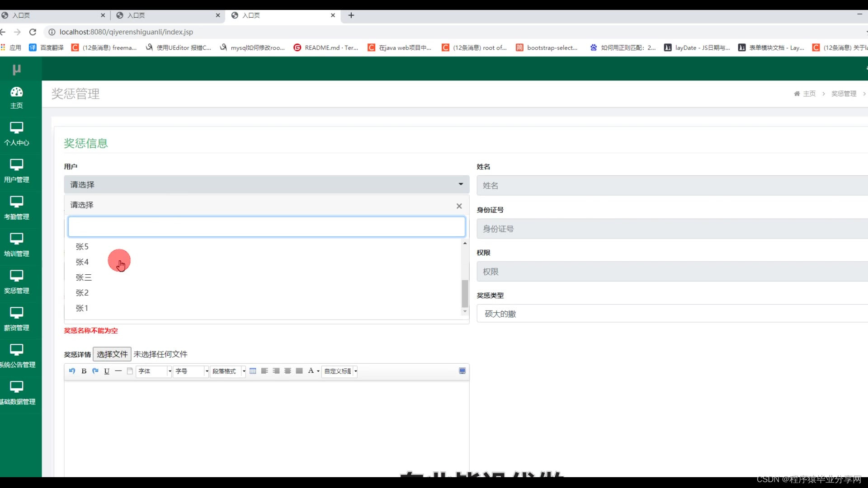Screen dimensions: 868x488
Task: Toggle underline formatting in the editor
Action: 107,371
